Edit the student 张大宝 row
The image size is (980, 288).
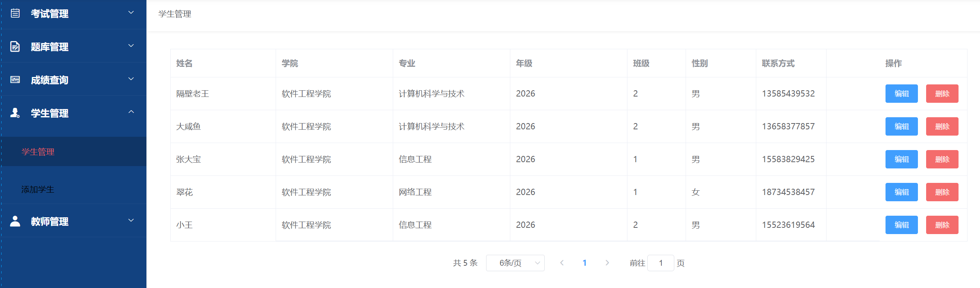point(901,159)
